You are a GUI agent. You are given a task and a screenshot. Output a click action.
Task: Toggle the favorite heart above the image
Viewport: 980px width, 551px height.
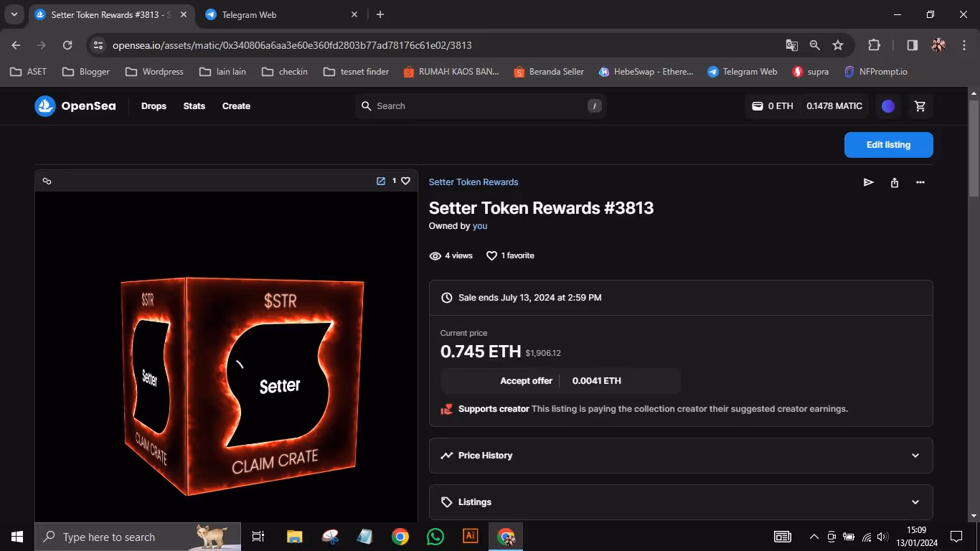pos(405,181)
